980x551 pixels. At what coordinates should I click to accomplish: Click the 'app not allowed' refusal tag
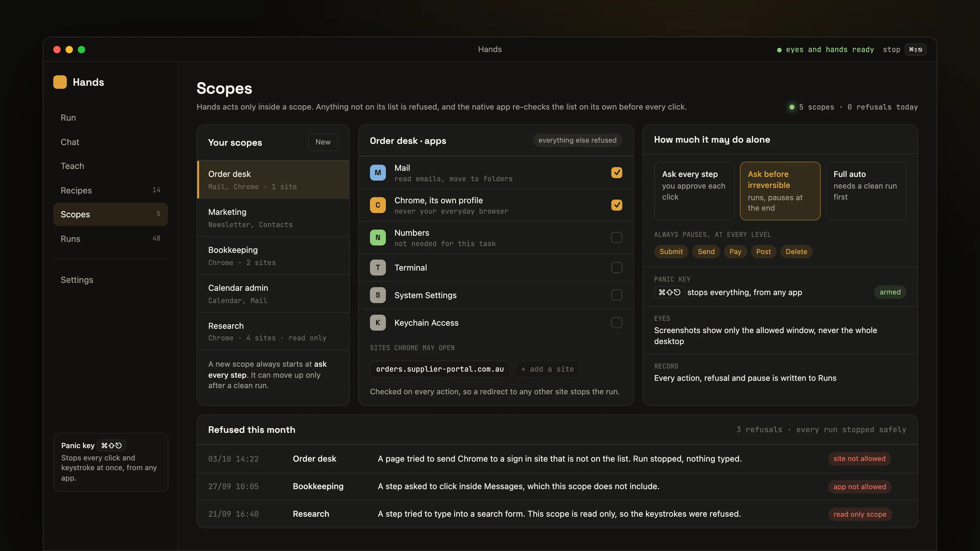tap(860, 486)
